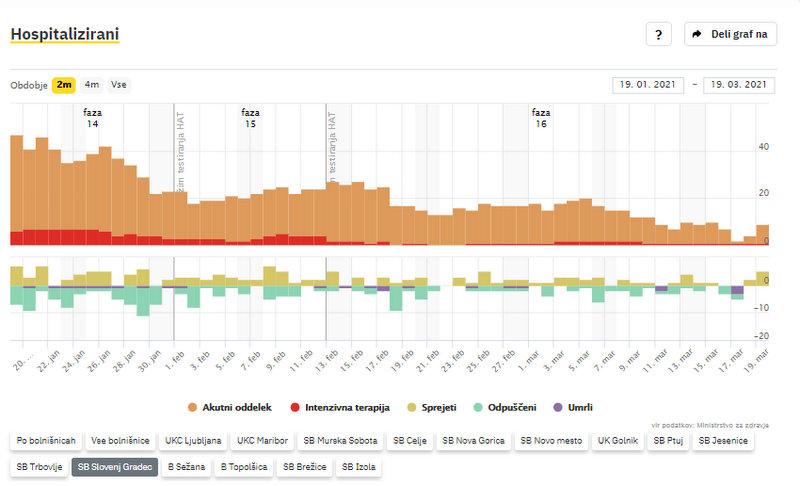Open the end date field 19. 03. 2021

(x=739, y=85)
